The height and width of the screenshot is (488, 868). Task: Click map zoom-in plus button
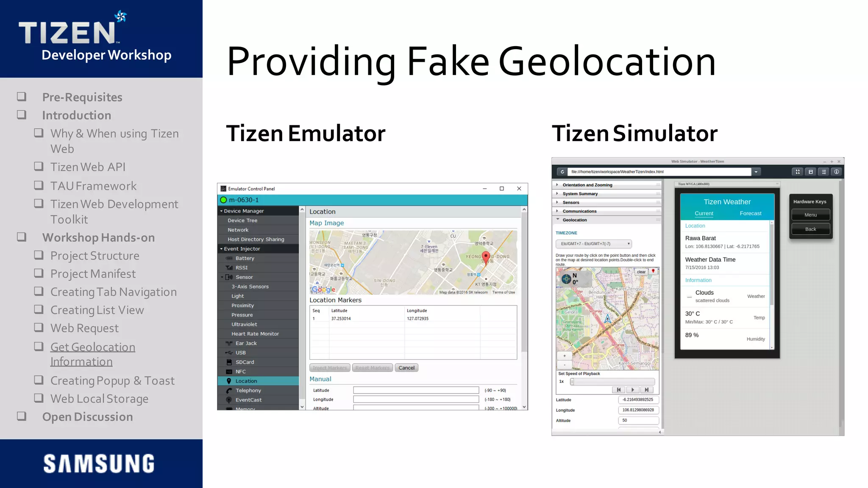tap(565, 356)
